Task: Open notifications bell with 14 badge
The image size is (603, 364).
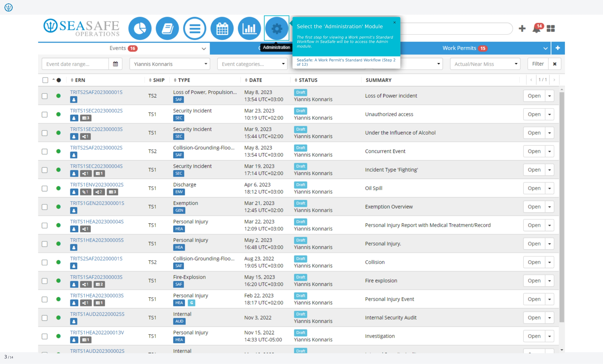Action: (537, 28)
